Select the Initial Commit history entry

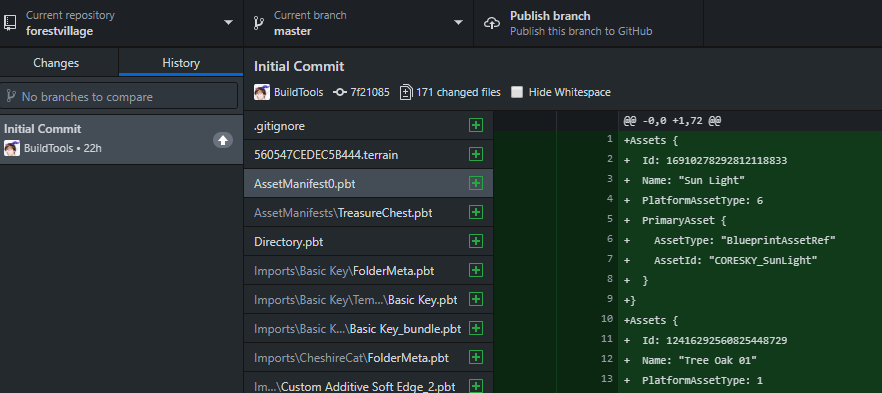pyautogui.click(x=122, y=139)
